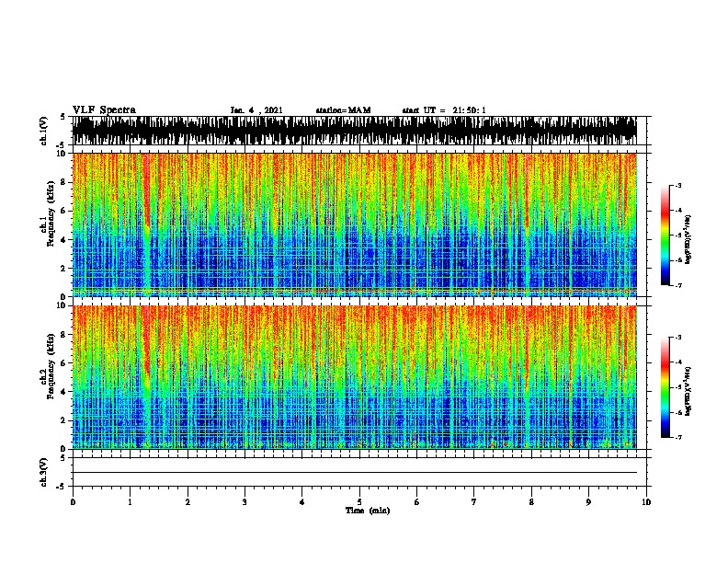Click the "start UT = 21:50:1" label

point(444,110)
